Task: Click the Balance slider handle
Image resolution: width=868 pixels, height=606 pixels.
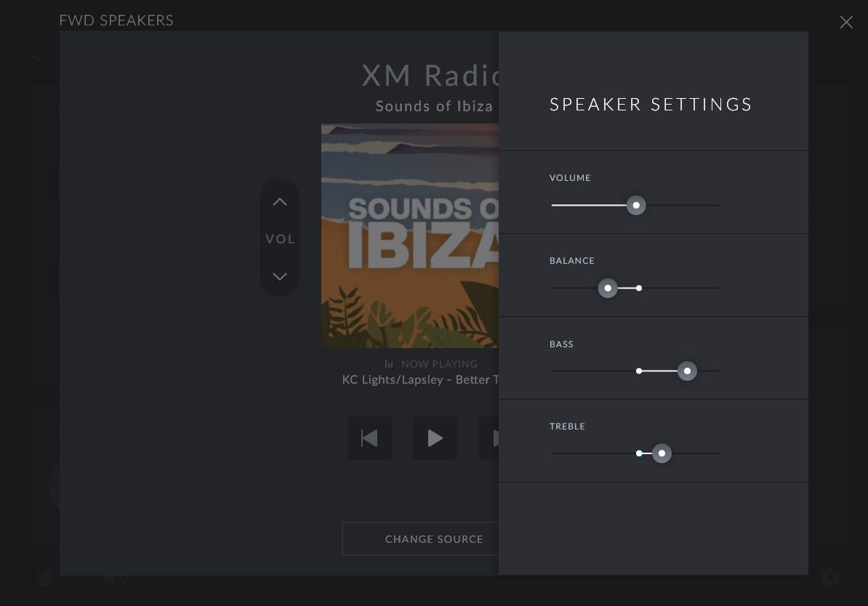Action: [608, 288]
